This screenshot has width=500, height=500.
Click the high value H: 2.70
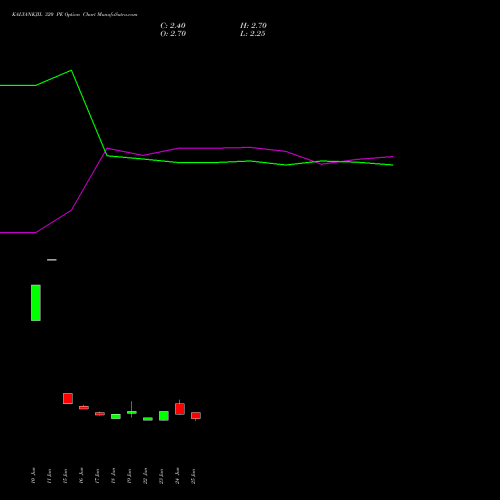253,26
